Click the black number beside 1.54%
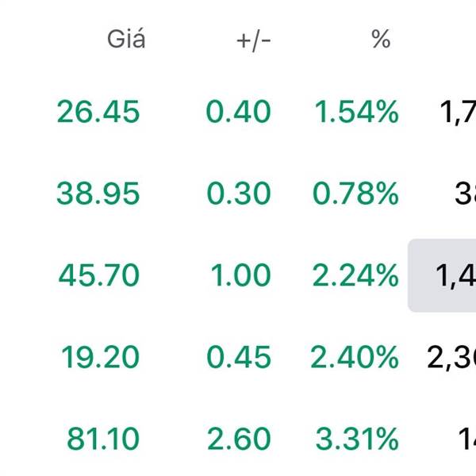Viewport: 476px width, 476px height. tap(455, 112)
